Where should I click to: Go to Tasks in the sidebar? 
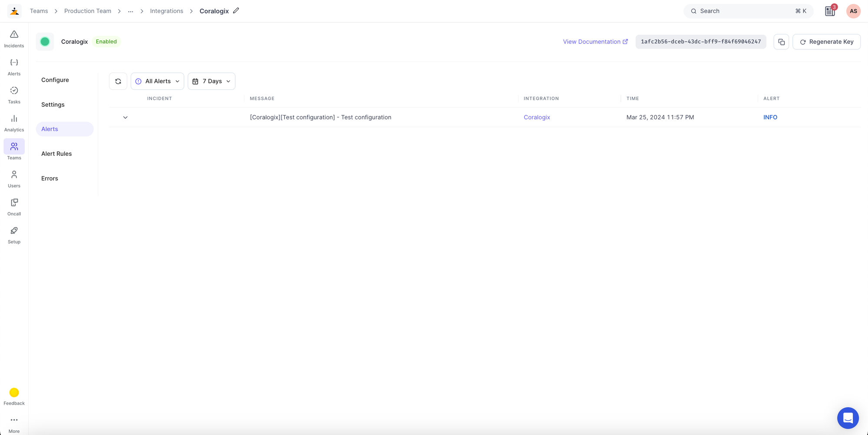pyautogui.click(x=14, y=95)
